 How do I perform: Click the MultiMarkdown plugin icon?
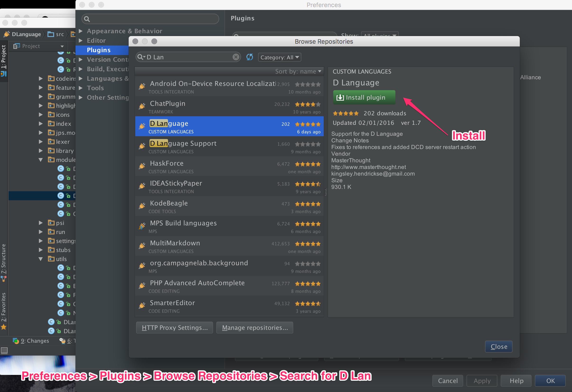click(142, 246)
